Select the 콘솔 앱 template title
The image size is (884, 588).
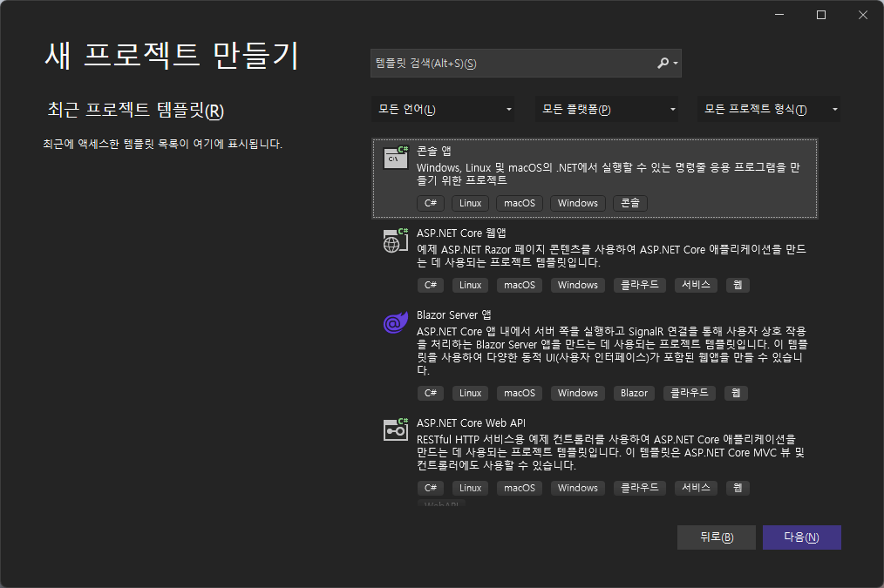click(433, 151)
